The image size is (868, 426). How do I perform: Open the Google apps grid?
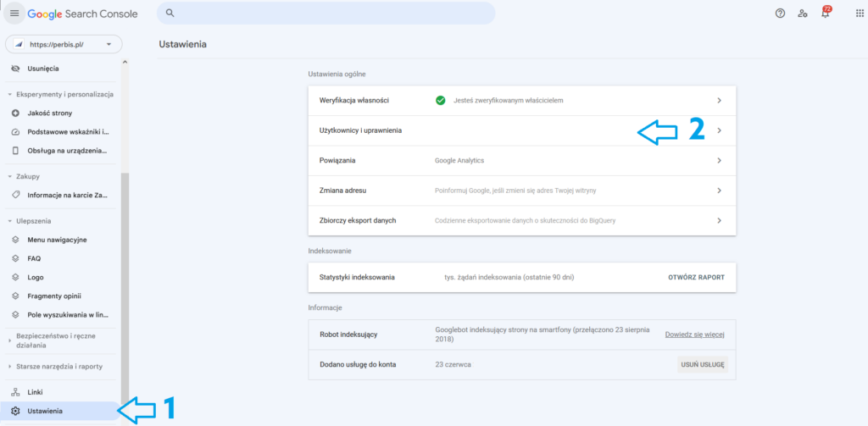[x=849, y=14]
